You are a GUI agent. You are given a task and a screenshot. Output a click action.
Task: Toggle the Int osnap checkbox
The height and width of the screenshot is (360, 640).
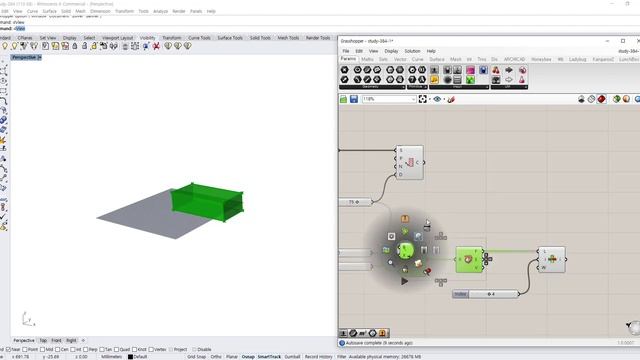coord(73,350)
